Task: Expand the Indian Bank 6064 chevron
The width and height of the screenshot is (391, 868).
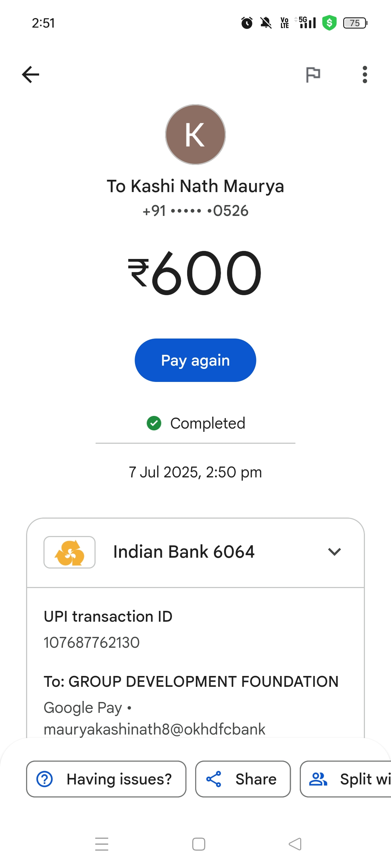Action: pos(334,552)
